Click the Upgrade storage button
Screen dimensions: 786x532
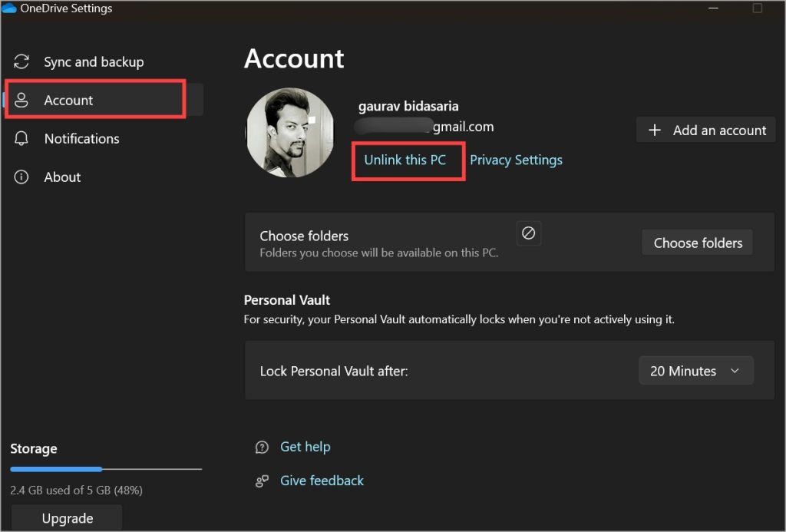67,518
